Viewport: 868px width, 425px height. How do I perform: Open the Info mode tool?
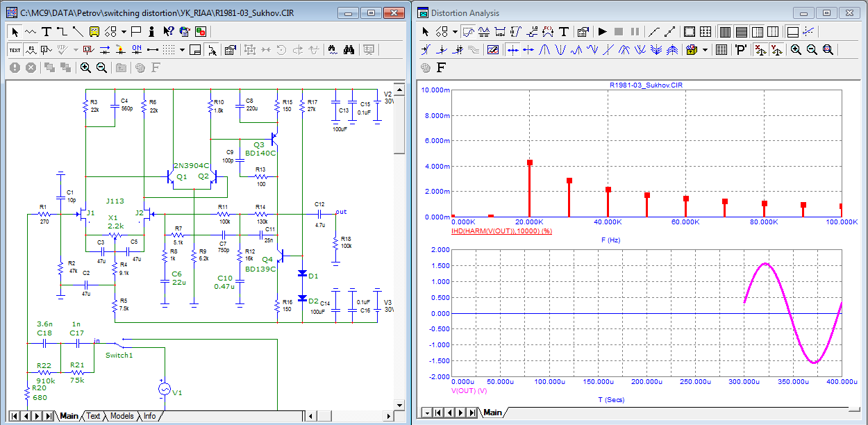[x=151, y=31]
